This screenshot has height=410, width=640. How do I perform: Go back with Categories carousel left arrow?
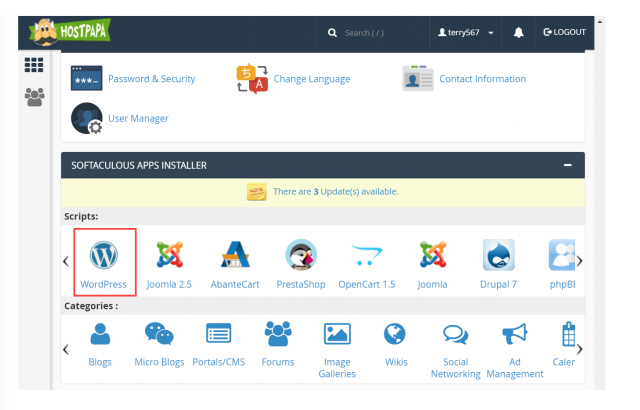click(x=66, y=350)
